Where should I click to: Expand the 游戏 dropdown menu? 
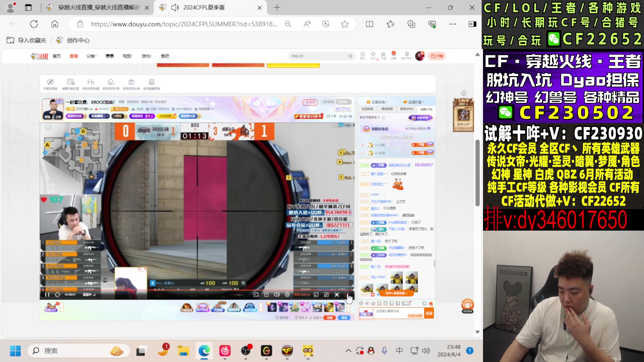tap(147, 56)
